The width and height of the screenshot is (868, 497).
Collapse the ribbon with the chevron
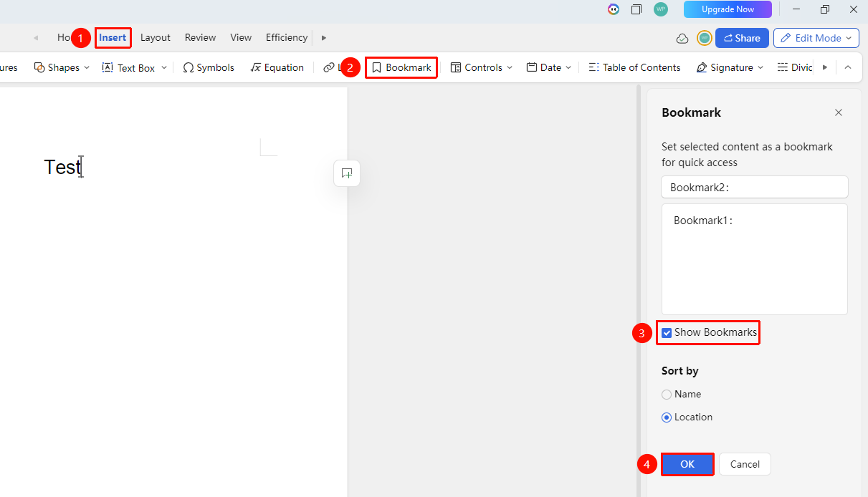coord(848,67)
